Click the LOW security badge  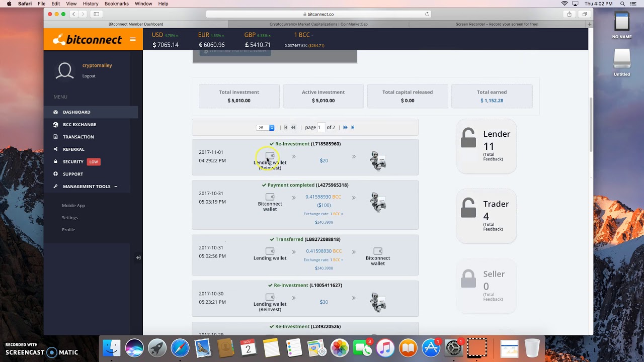[x=94, y=162]
